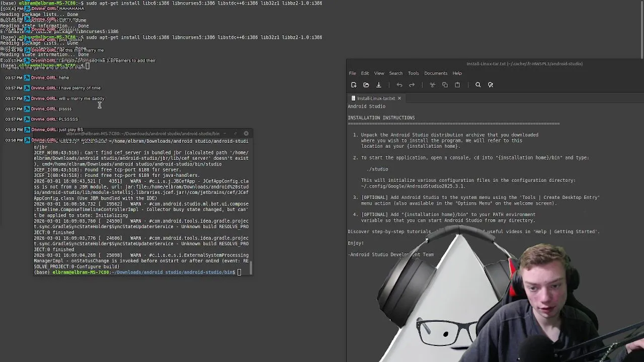
Task: Save the document with toolbar icon
Action: click(x=379, y=85)
